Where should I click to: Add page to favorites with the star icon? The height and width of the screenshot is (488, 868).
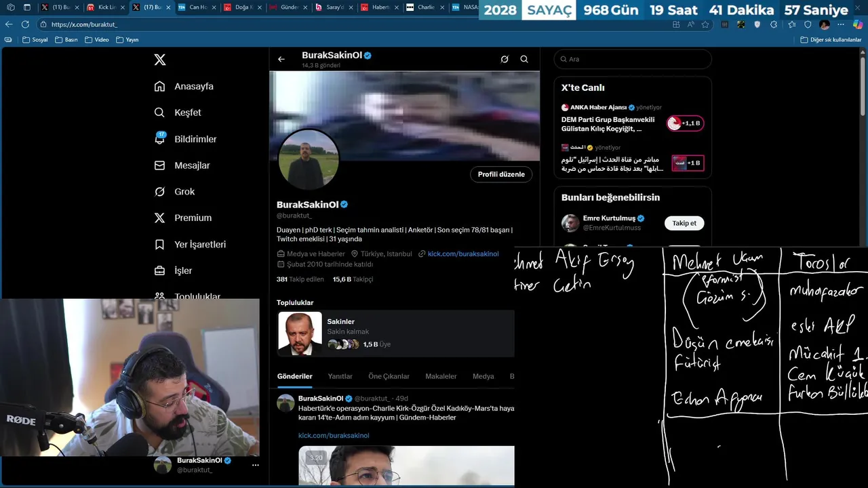[x=705, y=24]
